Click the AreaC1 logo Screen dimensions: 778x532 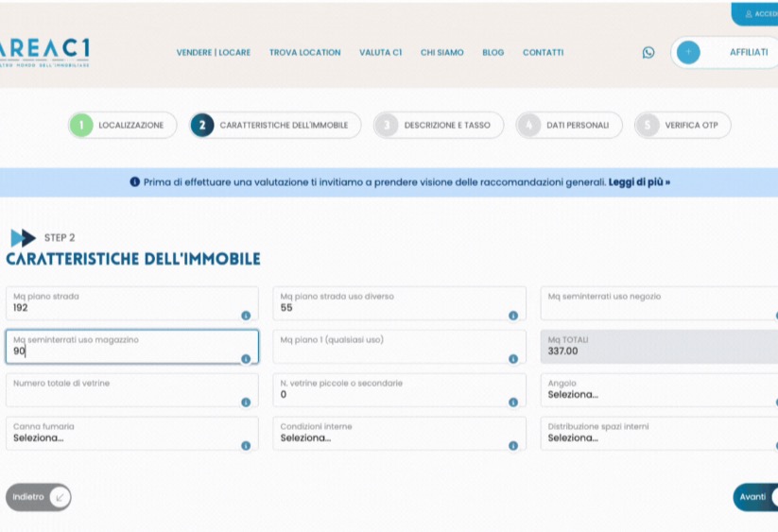44,53
